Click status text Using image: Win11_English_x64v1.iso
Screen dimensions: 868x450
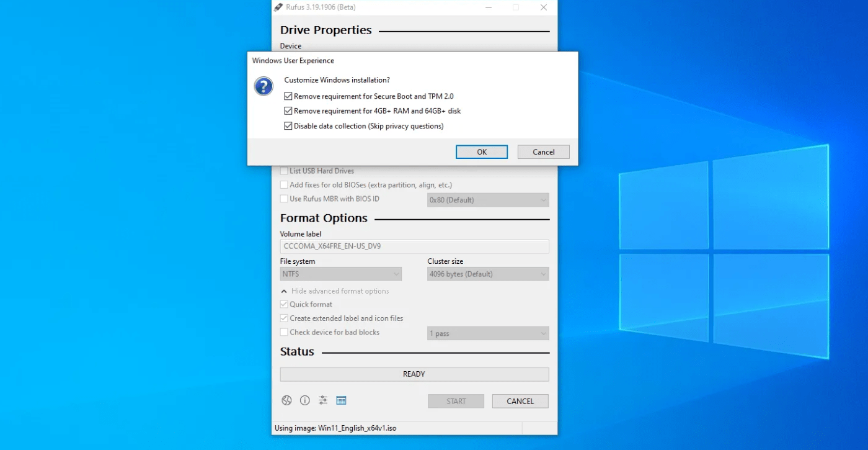tap(335, 428)
